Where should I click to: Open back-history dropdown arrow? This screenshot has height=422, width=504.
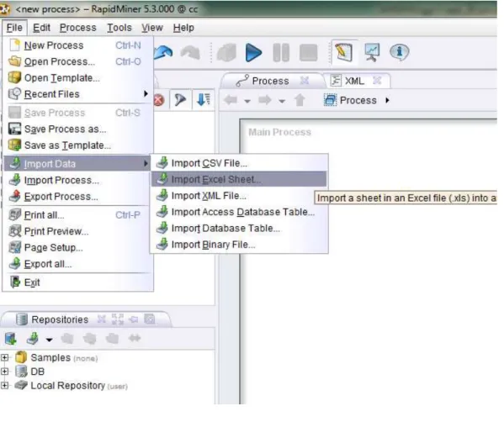pyautogui.click(x=247, y=101)
